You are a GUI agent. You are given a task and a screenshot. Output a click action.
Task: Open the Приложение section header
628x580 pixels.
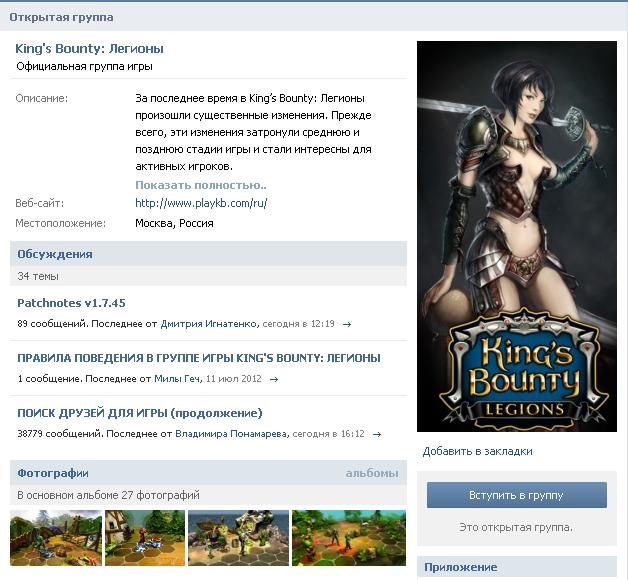click(461, 567)
